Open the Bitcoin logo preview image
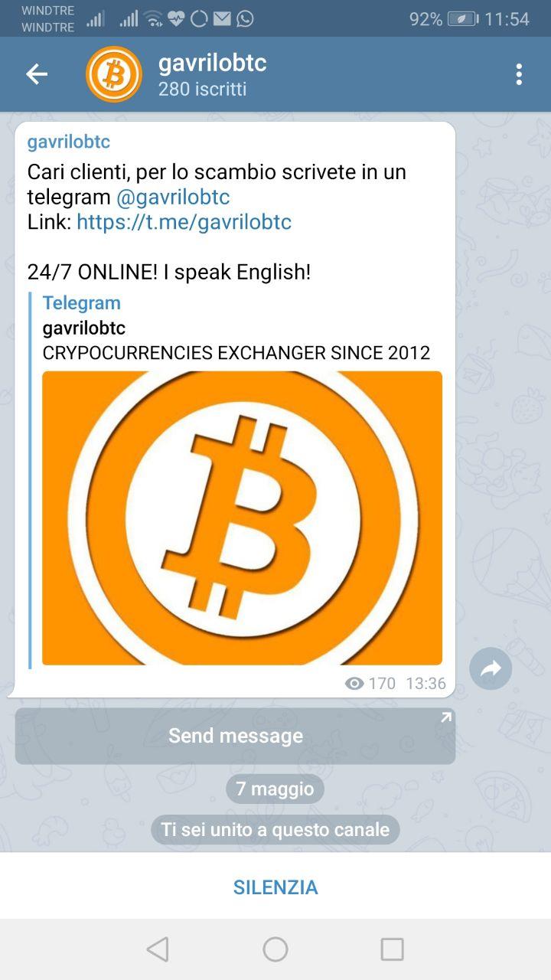 pyautogui.click(x=242, y=518)
